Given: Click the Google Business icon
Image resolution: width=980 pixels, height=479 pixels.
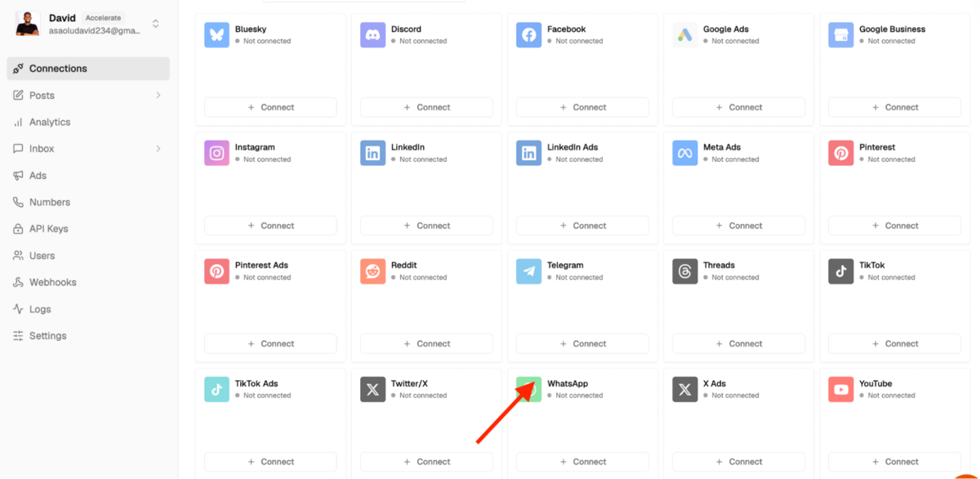Looking at the screenshot, I should pos(840,35).
